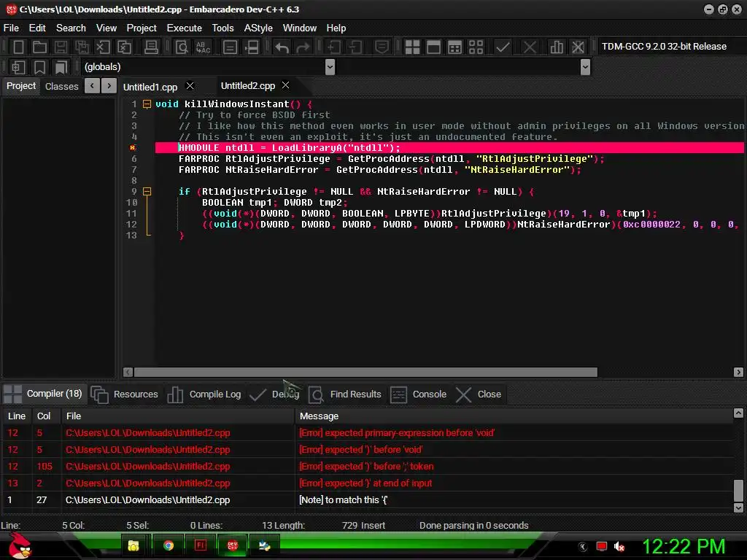Close the bottom compiler panel
The width and height of the screenshot is (747, 560).
pyautogui.click(x=478, y=394)
